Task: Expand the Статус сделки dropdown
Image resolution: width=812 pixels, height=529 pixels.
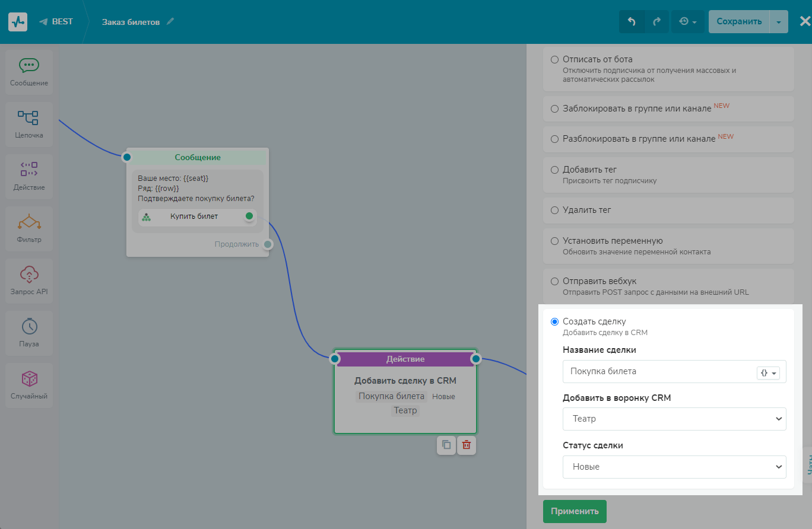Action: (x=674, y=467)
